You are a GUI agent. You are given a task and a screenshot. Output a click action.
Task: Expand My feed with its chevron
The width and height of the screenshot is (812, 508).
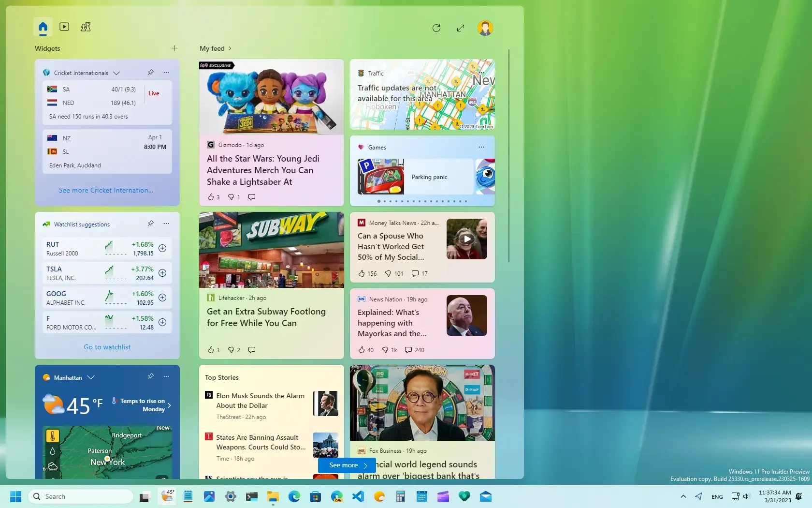(230, 48)
